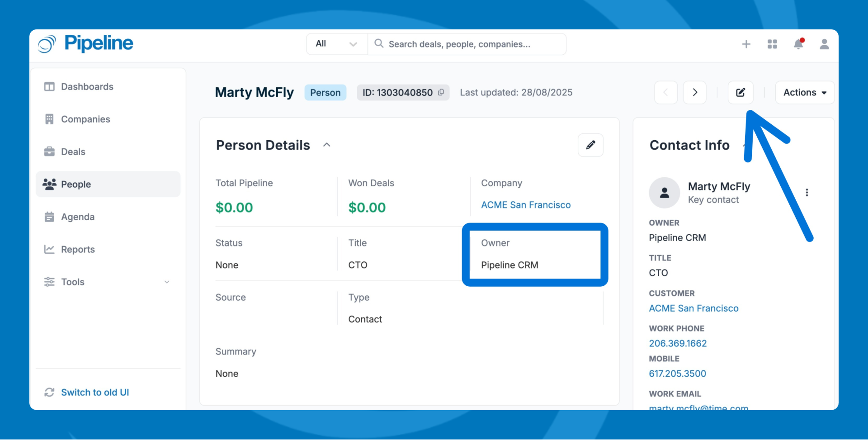Expand the Tools sidebar menu
The height and width of the screenshot is (440, 868).
[108, 282]
